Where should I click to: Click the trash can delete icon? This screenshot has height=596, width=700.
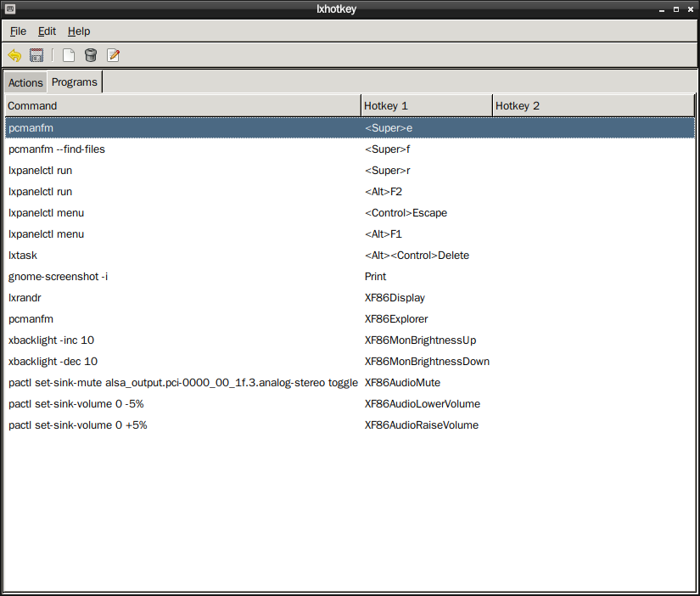pos(91,55)
